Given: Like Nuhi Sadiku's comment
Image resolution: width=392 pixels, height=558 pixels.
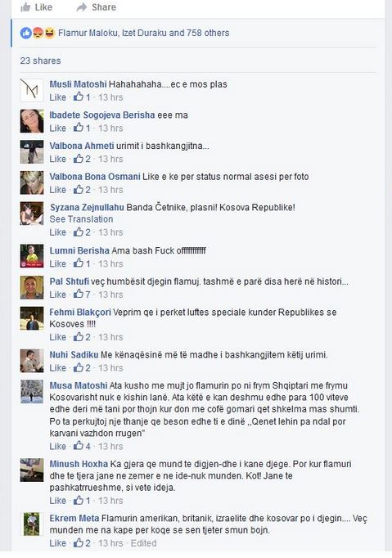Looking at the screenshot, I should click(x=57, y=367).
